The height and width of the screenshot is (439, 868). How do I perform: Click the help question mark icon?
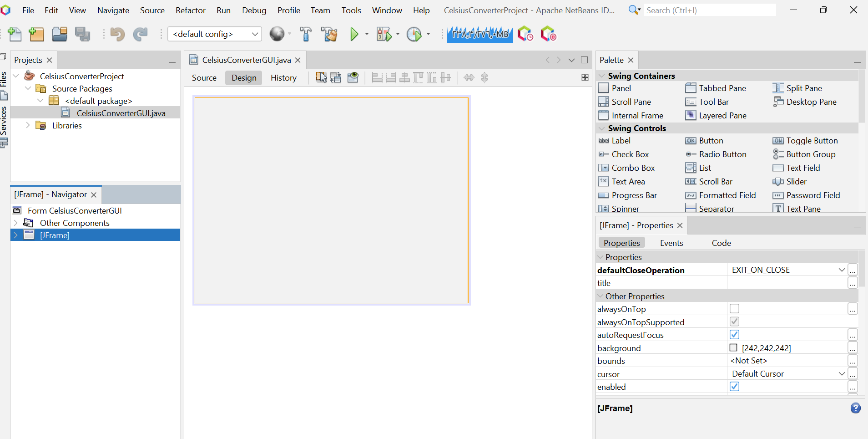tap(856, 408)
